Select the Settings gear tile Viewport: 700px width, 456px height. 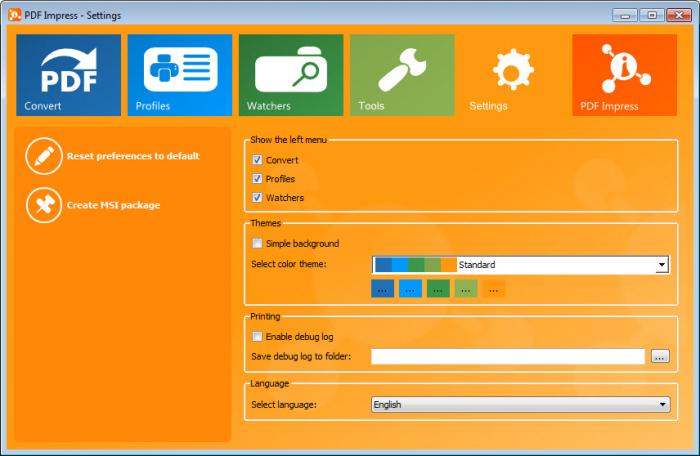[x=513, y=75]
